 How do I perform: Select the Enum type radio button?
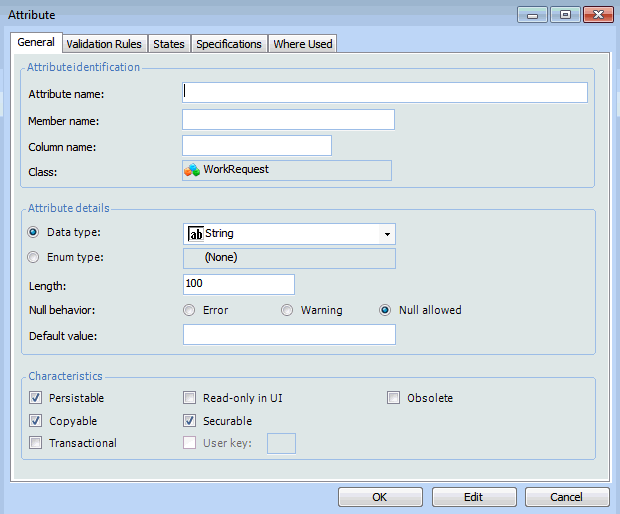coord(34,257)
